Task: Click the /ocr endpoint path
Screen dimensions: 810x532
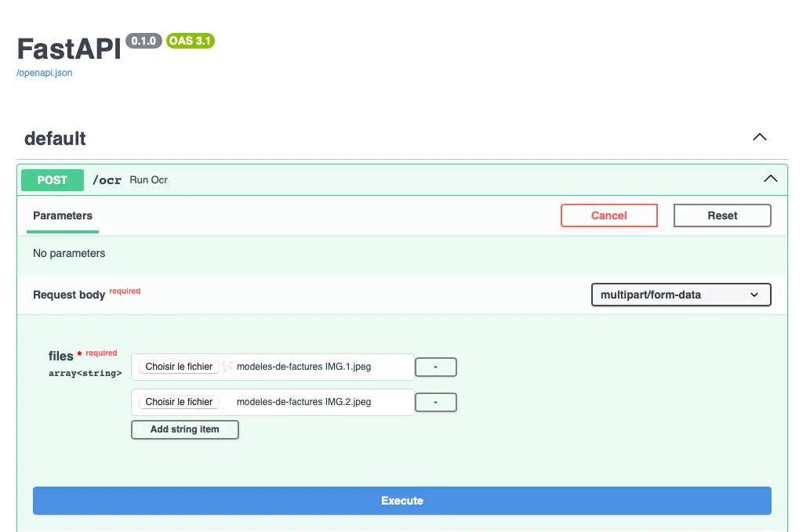Action: click(107, 180)
